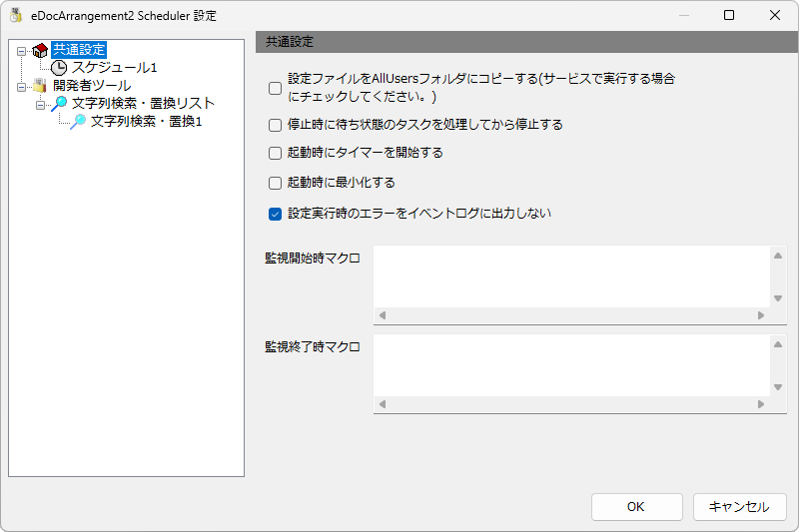Click magnifier icon of 文字列検索・置換1
799x532 pixels.
[78, 121]
